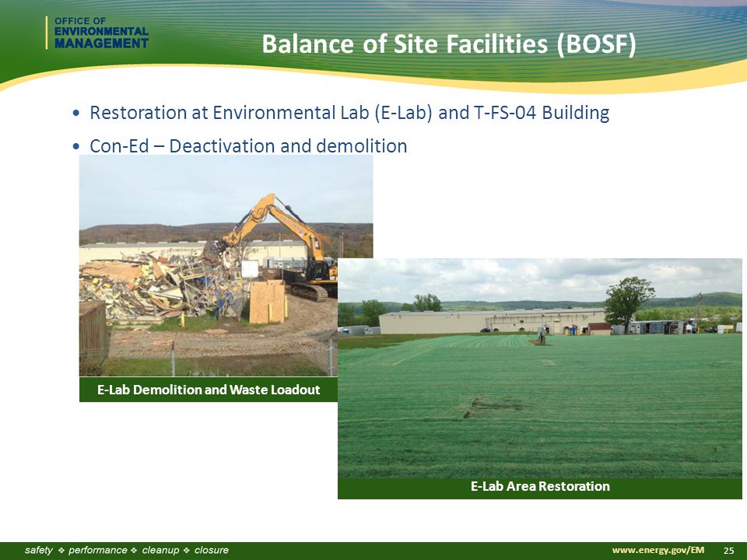Click the slide number 25

coord(729,551)
